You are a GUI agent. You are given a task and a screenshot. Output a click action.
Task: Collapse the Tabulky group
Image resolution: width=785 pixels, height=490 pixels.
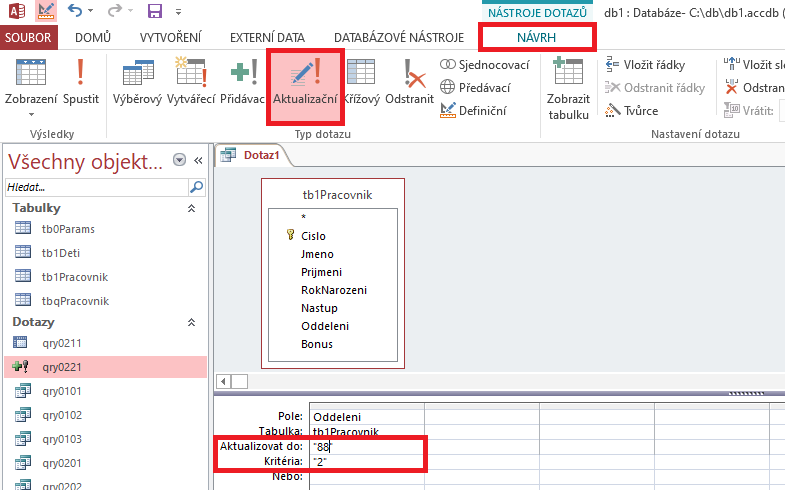[191, 208]
